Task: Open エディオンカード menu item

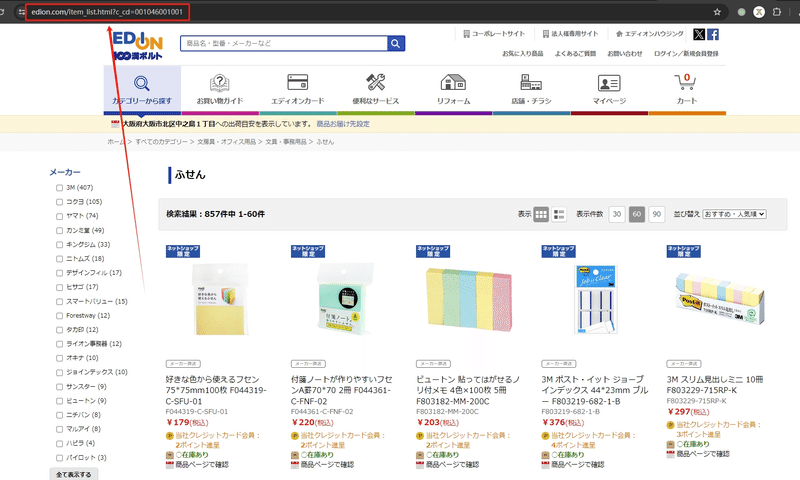Action: [x=297, y=90]
